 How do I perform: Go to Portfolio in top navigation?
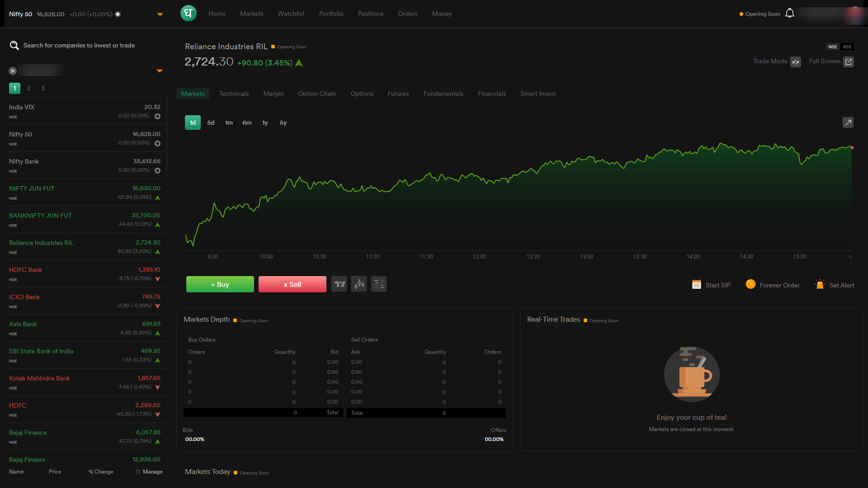pos(331,14)
